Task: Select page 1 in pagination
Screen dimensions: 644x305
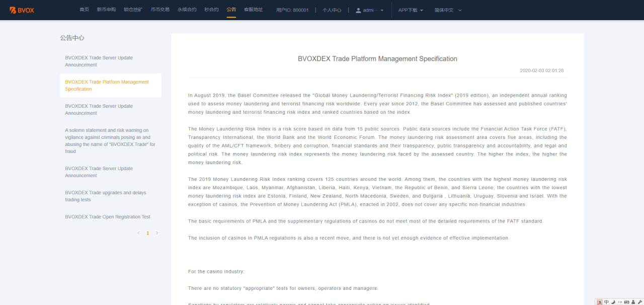Action: click(x=148, y=233)
